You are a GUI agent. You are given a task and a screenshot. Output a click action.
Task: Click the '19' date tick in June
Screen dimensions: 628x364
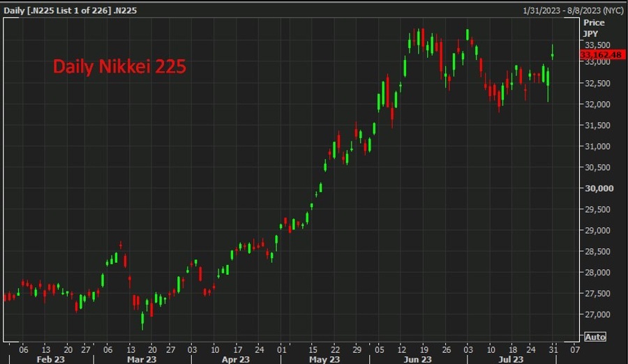424,349
